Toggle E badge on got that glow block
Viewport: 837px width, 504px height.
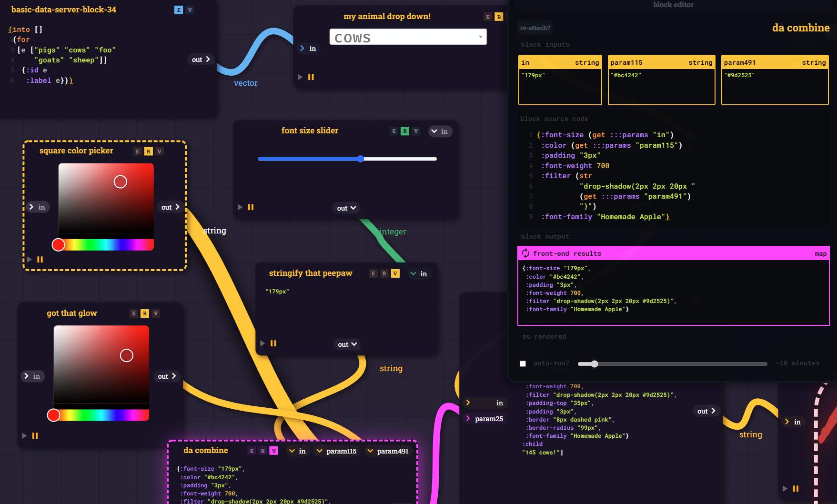point(133,313)
